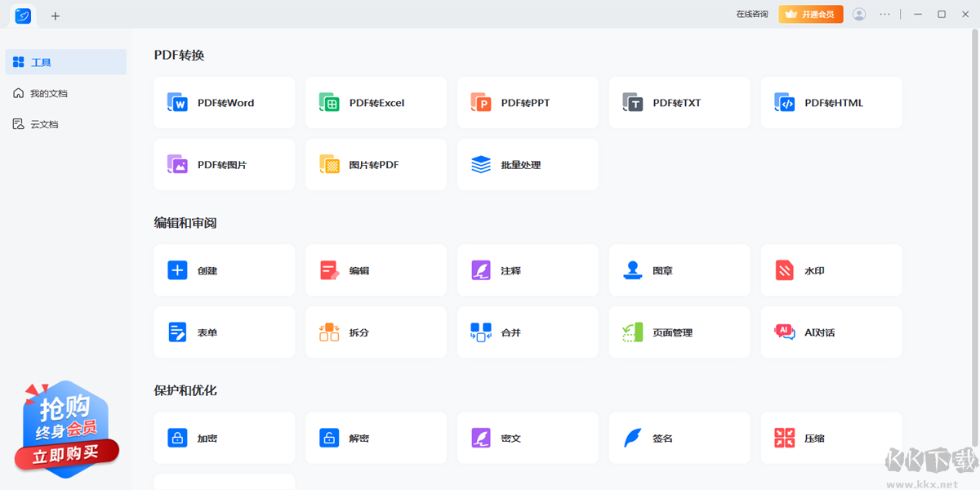This screenshot has height=490, width=980.
Task: Open 云文档 in the sidebar
Action: coord(44,125)
